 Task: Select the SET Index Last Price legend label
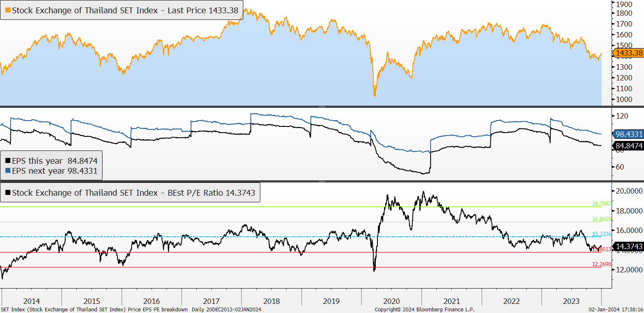pos(125,10)
